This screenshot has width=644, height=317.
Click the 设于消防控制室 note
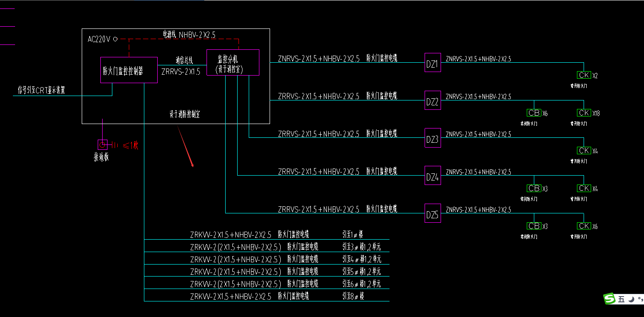point(184,114)
